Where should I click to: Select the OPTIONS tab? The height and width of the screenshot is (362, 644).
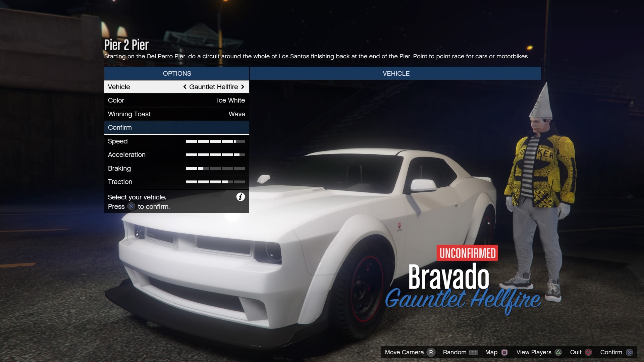click(176, 73)
